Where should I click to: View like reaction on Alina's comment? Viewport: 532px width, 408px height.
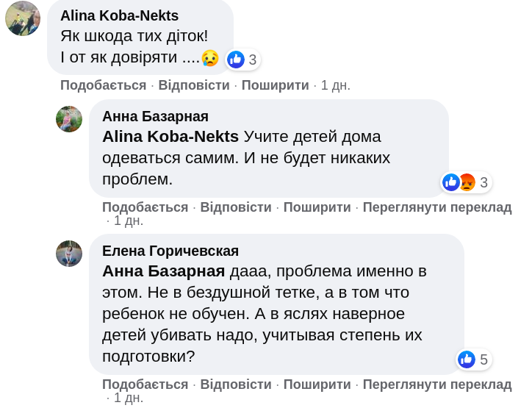pyautogui.click(x=236, y=60)
